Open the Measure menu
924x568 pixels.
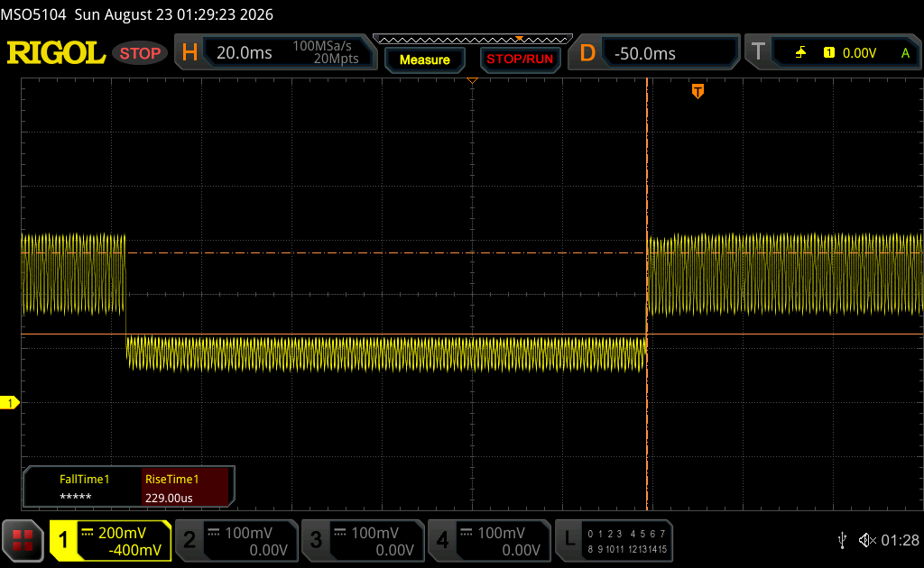pos(425,60)
